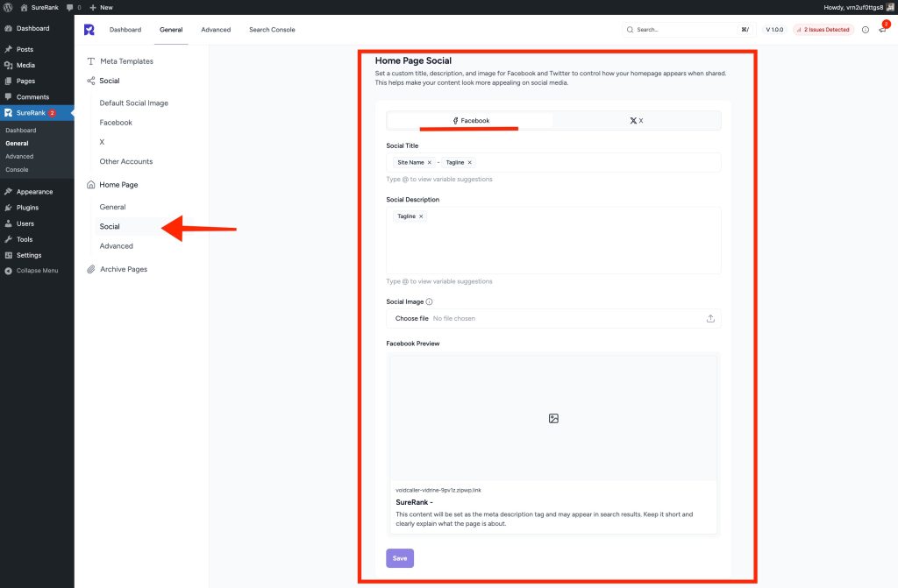Show Social Image info tooltip
This screenshot has width=898, height=588.
point(429,301)
